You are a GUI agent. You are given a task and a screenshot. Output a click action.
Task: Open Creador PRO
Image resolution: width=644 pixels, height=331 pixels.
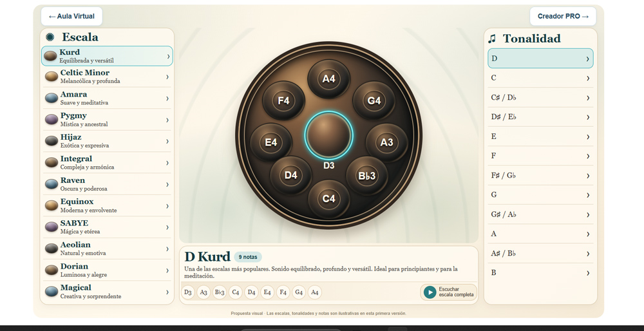[563, 17]
